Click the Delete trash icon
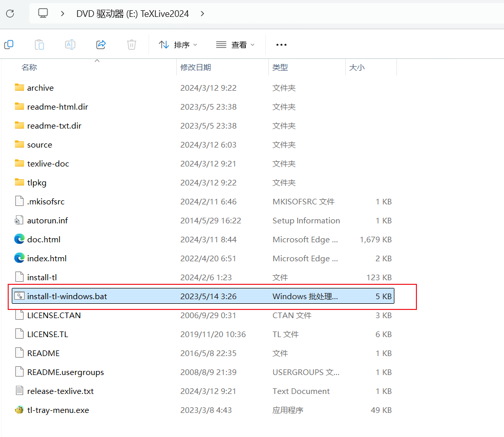The width and height of the screenshot is (504, 437). click(132, 45)
